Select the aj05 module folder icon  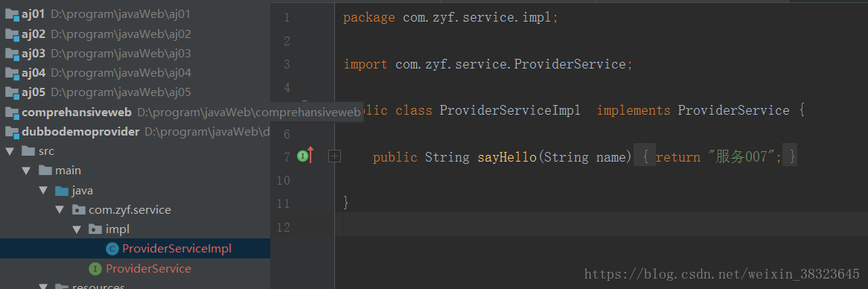point(12,92)
